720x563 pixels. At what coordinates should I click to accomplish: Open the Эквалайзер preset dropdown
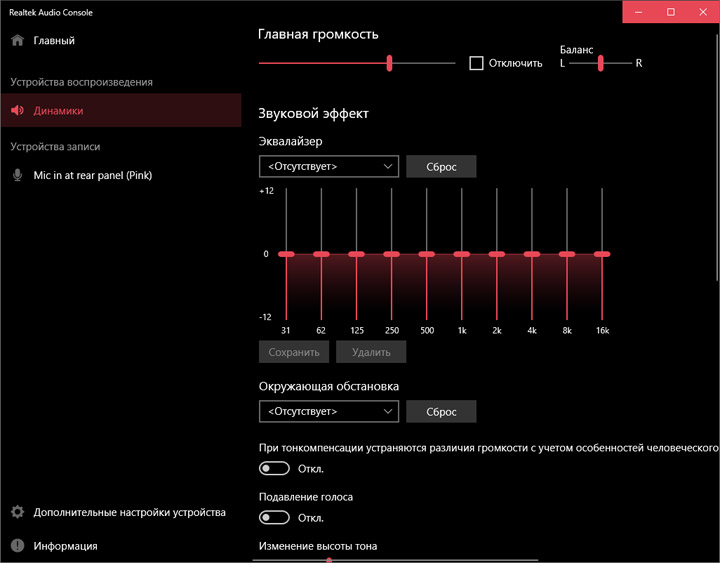click(x=329, y=166)
